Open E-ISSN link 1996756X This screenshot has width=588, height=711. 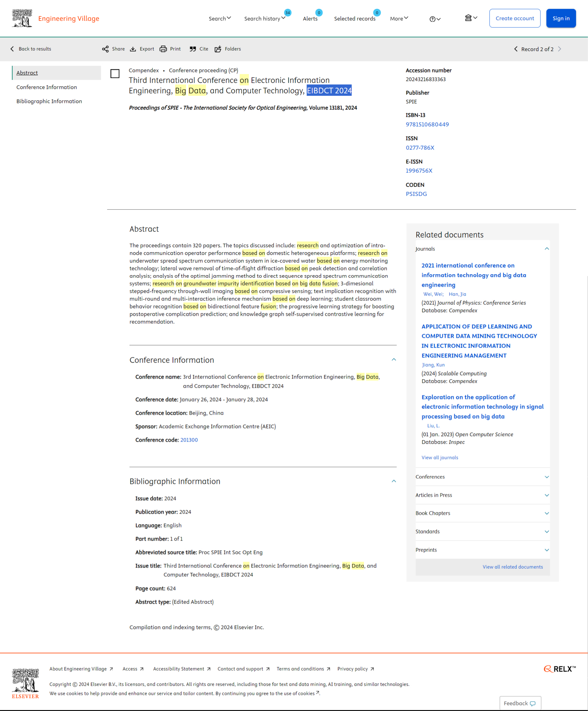click(419, 171)
